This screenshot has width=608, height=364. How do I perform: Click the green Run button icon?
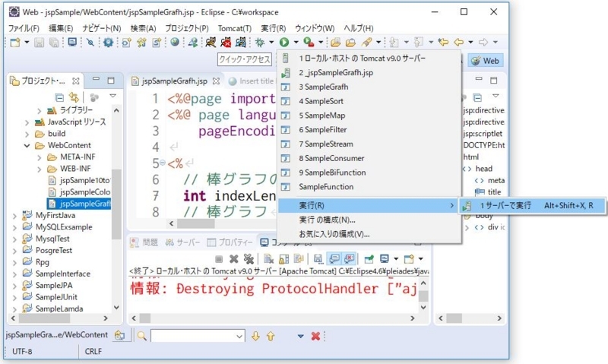pyautogui.click(x=284, y=43)
